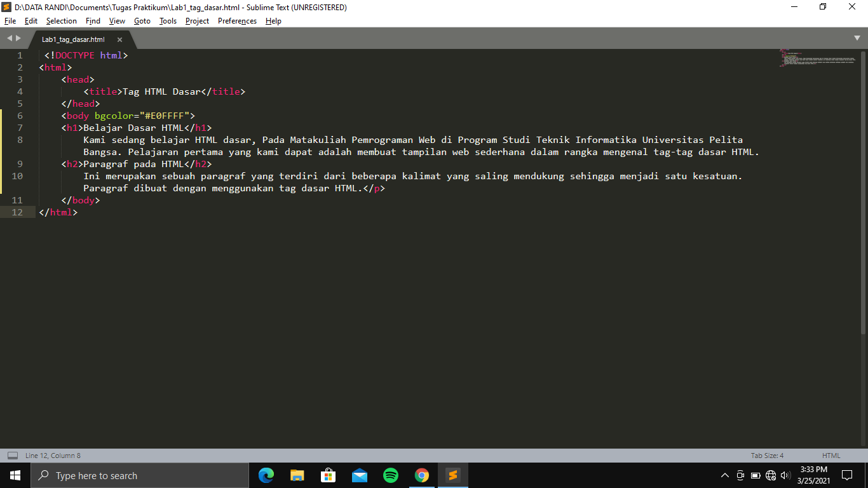
Task: Open Spotify from the taskbar
Action: (x=391, y=475)
